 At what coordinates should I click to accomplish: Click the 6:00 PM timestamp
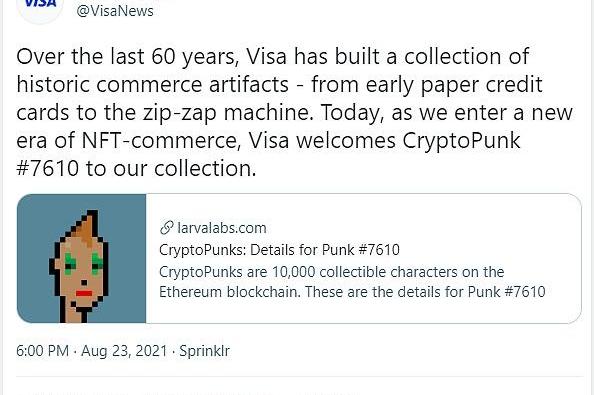click(x=42, y=351)
